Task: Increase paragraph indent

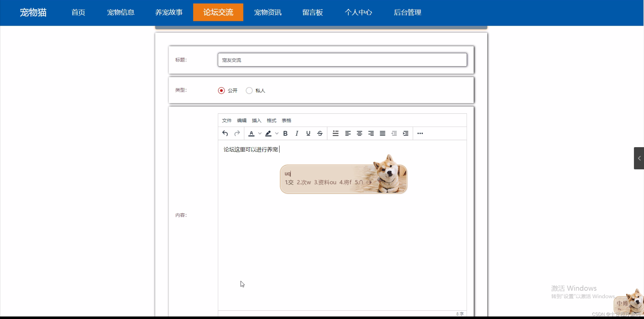Action: [x=406, y=133]
